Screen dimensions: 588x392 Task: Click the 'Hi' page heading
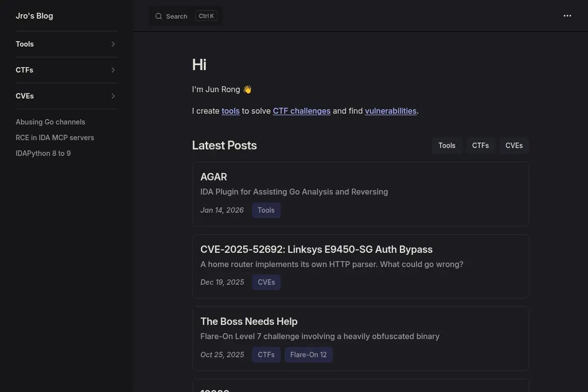(x=199, y=65)
